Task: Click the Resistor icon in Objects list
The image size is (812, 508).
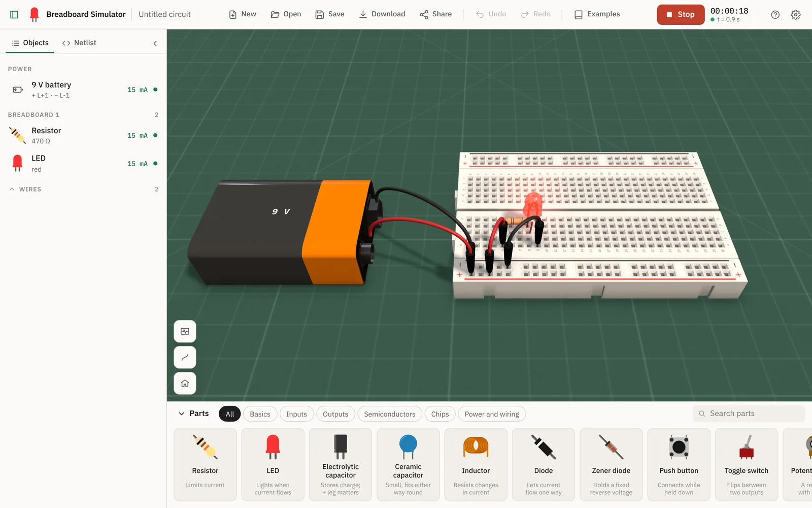Action: click(17, 136)
